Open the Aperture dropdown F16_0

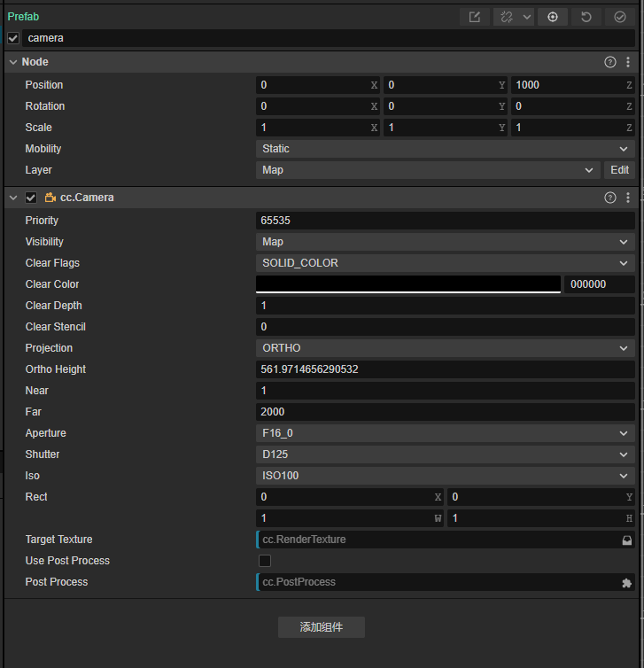[x=445, y=433]
